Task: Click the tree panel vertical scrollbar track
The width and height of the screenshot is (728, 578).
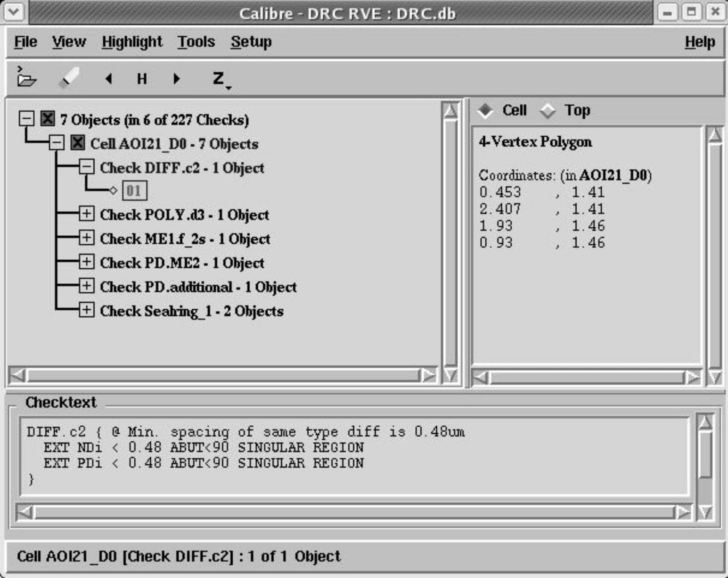Action: point(450,243)
